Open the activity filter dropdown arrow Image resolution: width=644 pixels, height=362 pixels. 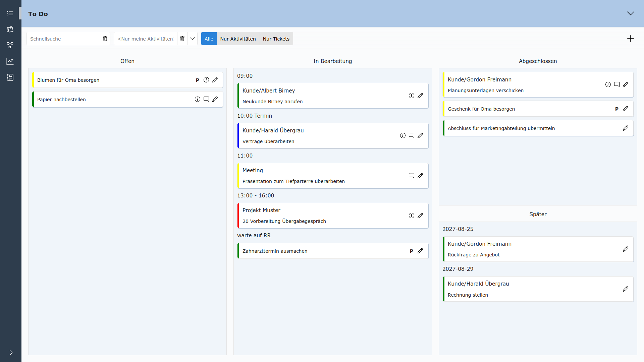coord(192,39)
